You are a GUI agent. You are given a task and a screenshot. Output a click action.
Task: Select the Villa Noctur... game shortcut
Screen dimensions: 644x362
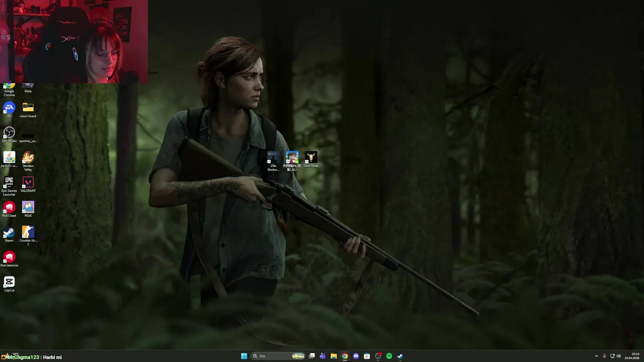point(273,161)
